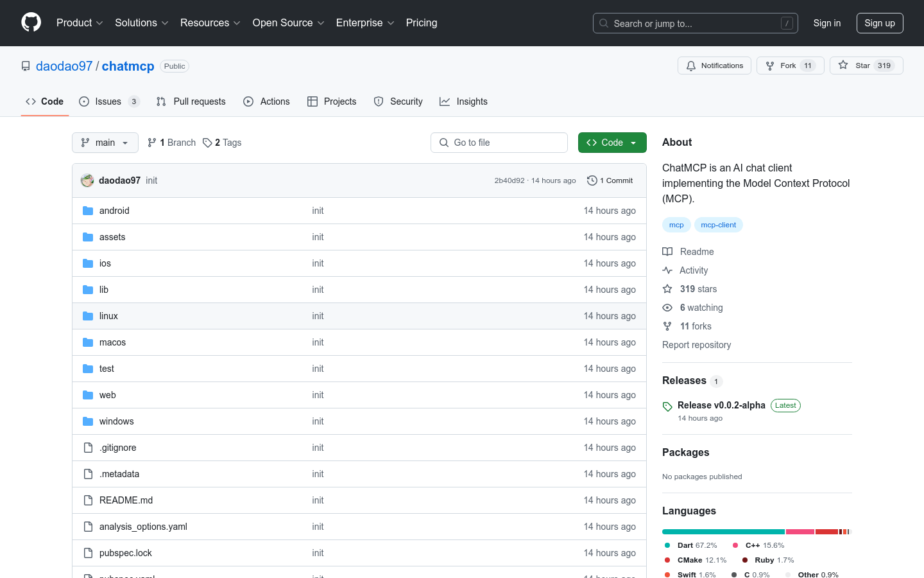The width and height of the screenshot is (924, 578).
Task: Switch to the Projects tab
Action: click(x=332, y=101)
